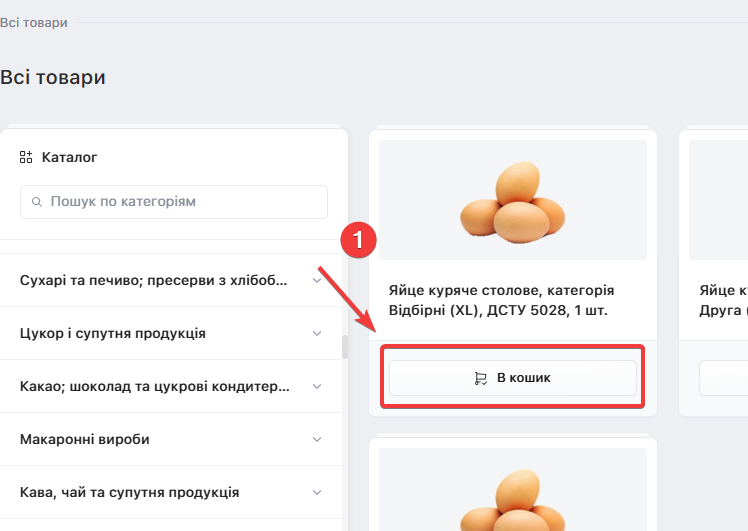Click the Каталог grid icon
The width and height of the screenshot is (748, 531).
pyautogui.click(x=26, y=157)
